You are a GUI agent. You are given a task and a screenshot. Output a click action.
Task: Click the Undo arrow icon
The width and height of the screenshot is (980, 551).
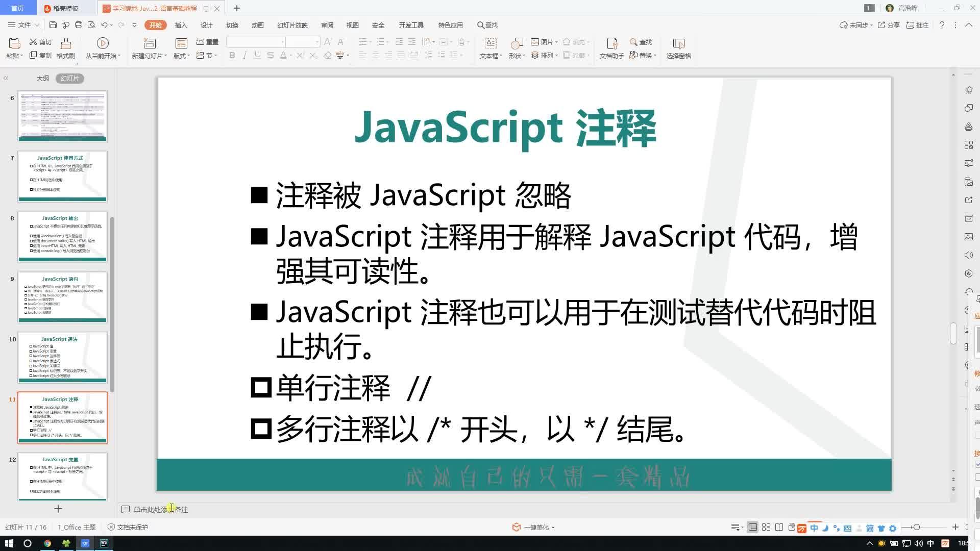(104, 25)
